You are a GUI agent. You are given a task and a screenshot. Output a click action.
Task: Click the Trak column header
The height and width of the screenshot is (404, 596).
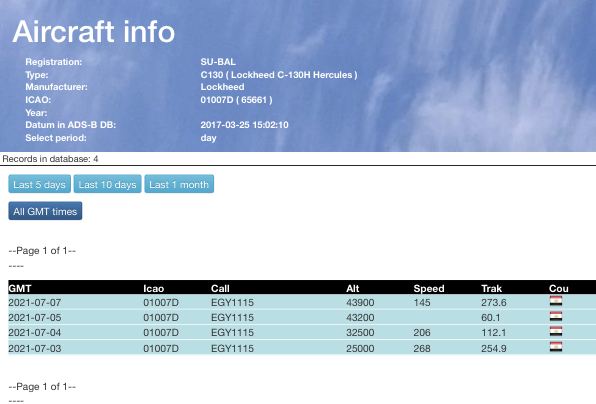tap(491, 288)
